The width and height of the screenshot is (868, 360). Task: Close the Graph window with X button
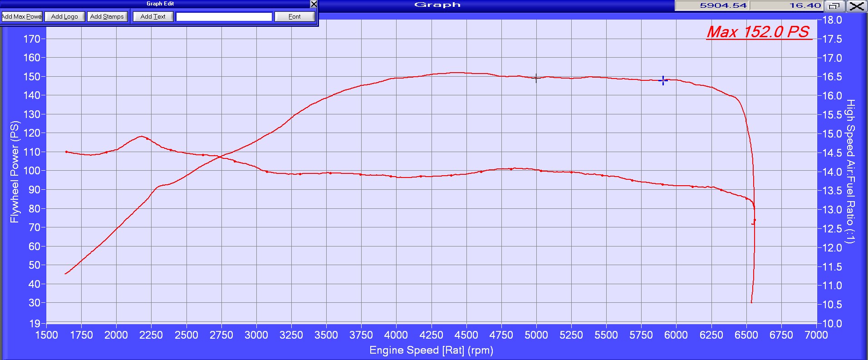click(x=856, y=6)
